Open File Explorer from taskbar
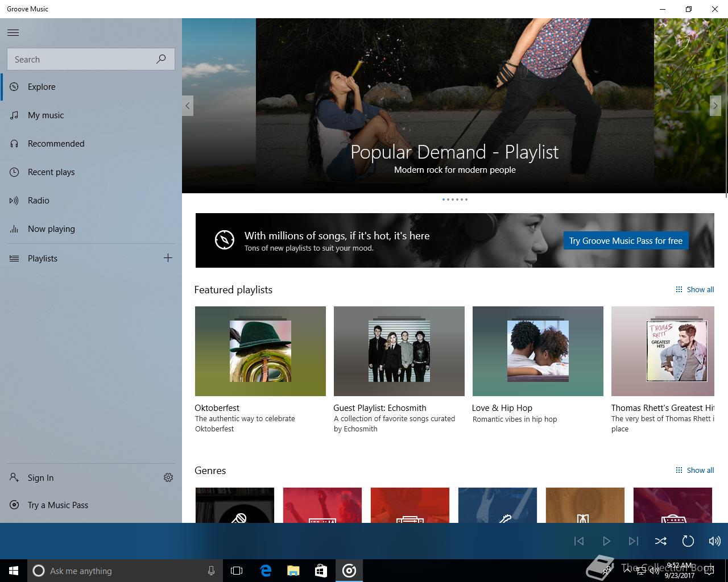Viewport: 728px width, 582px height. [x=293, y=571]
